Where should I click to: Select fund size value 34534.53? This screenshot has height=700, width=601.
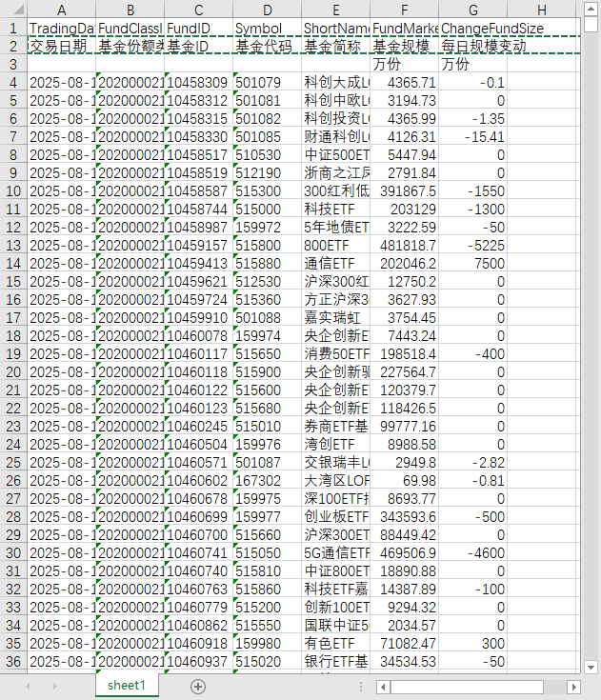[x=405, y=661]
